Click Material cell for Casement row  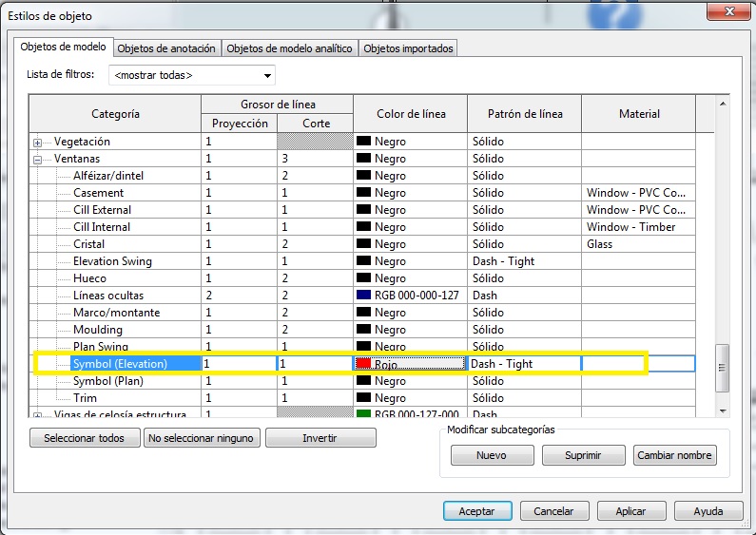(636, 193)
